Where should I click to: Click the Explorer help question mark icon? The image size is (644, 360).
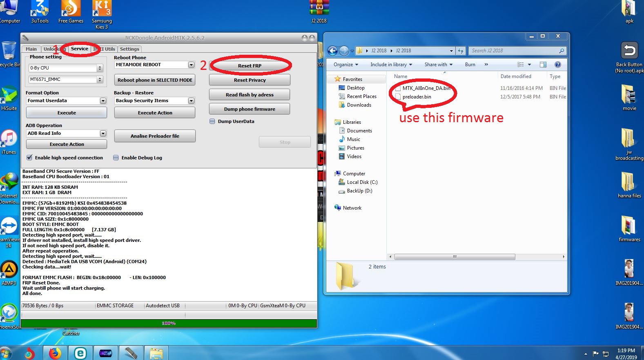coord(558,65)
